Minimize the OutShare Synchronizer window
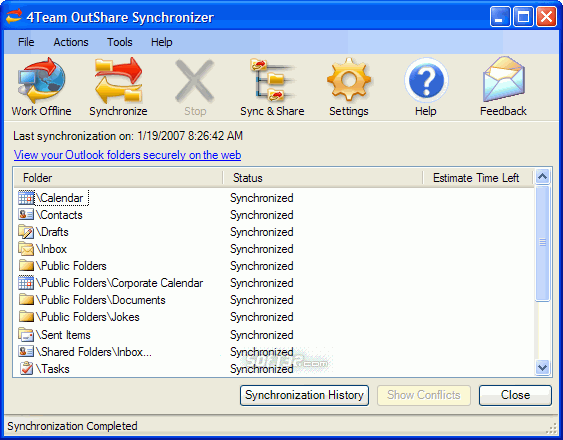The width and height of the screenshot is (563, 440). (500, 17)
